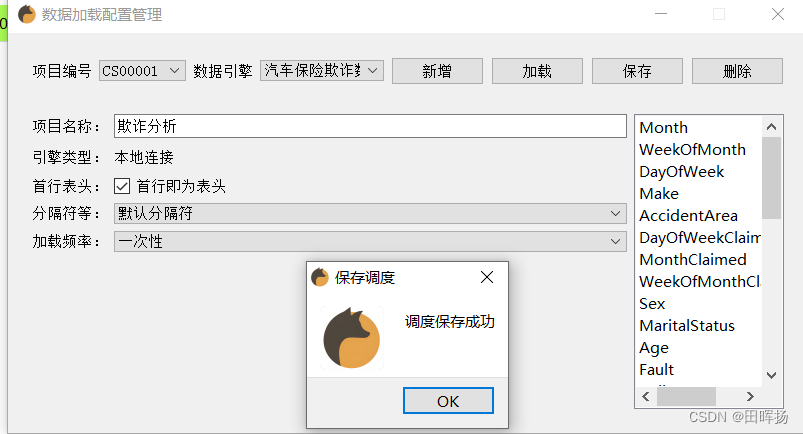Click the field list scroll up arrow
Screen dimensions: 803x434
pos(772,127)
